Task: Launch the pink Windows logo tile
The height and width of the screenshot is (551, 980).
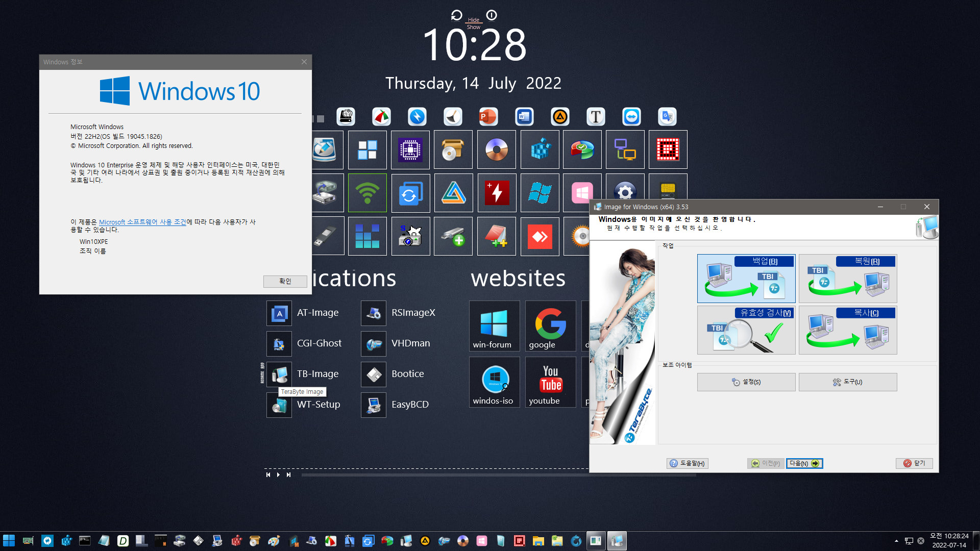Action: [582, 193]
